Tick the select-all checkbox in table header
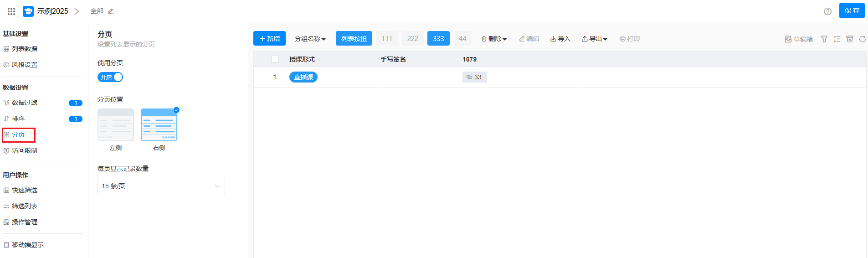 tap(274, 59)
